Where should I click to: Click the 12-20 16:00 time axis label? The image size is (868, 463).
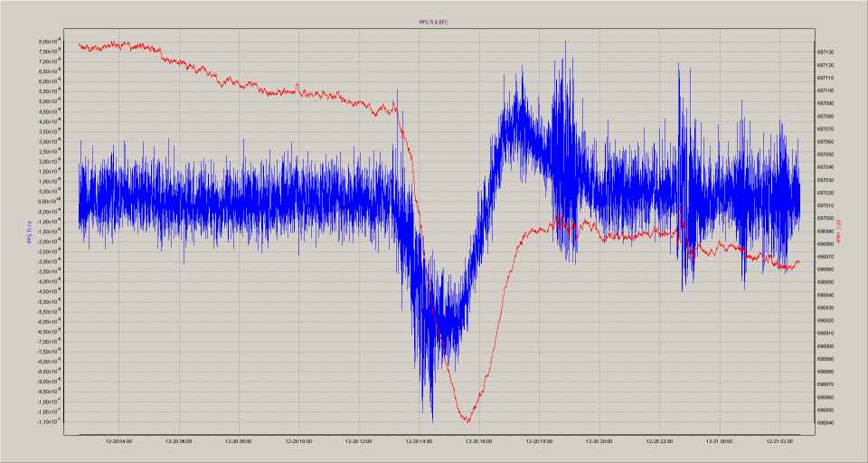point(479,441)
